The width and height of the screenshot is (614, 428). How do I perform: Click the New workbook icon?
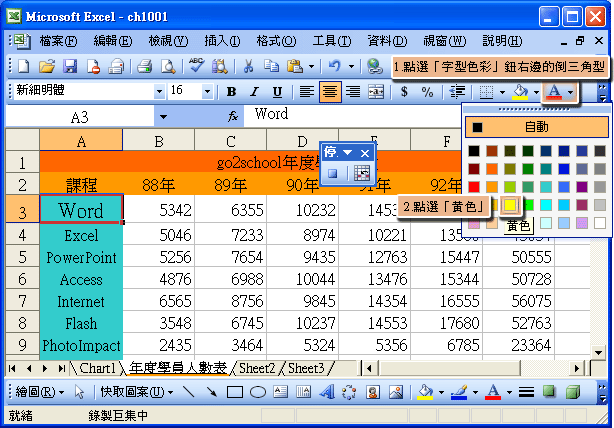(x=23, y=66)
